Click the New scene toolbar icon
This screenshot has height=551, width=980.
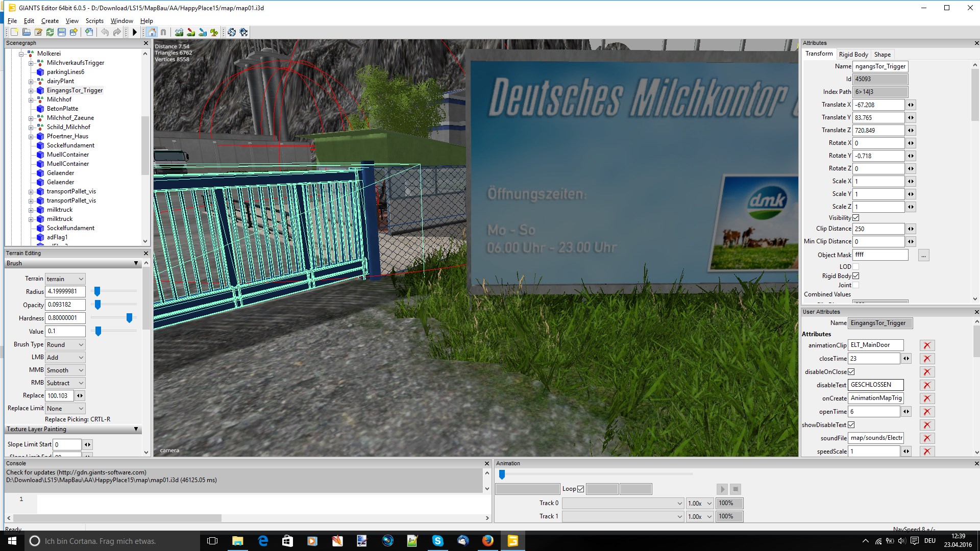pos(14,32)
